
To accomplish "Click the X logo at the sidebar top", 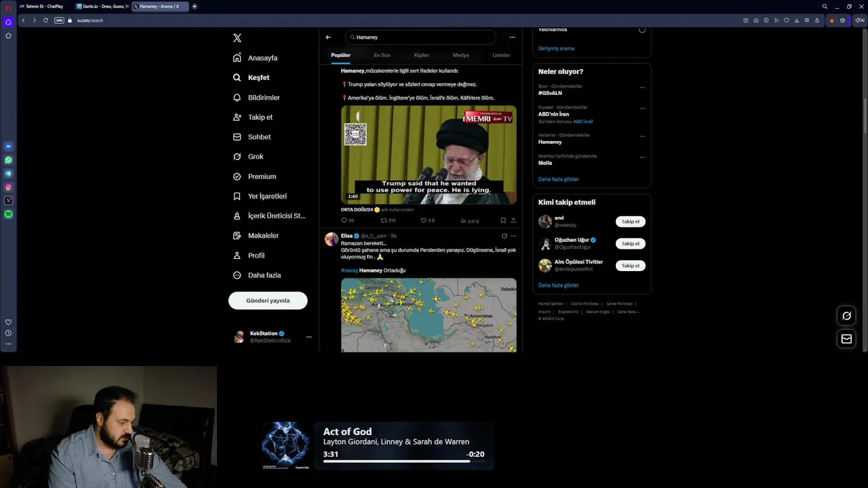I will click(237, 38).
